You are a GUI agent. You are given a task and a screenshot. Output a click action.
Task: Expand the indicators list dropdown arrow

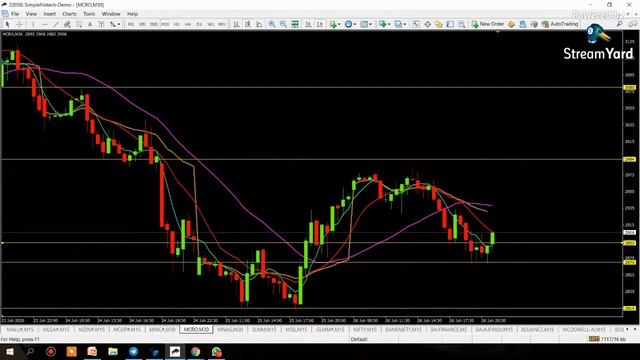pyautogui.click(x=339, y=24)
